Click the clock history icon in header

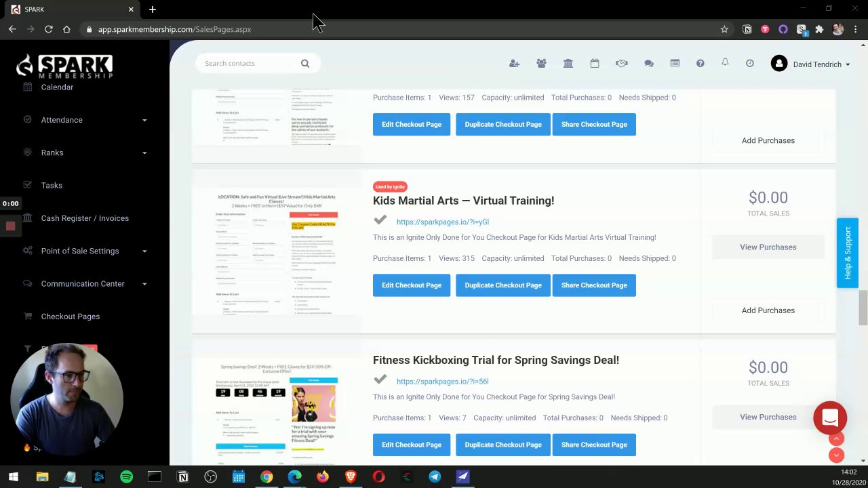coord(750,64)
